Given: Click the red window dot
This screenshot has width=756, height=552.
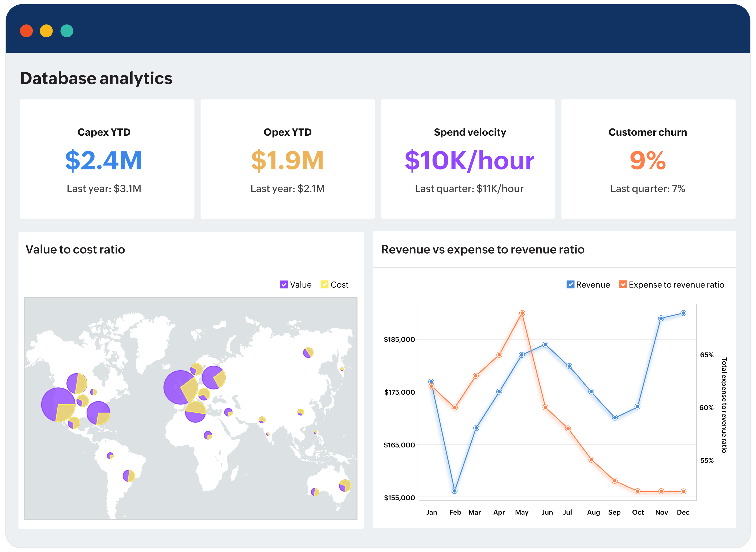Looking at the screenshot, I should (26, 31).
